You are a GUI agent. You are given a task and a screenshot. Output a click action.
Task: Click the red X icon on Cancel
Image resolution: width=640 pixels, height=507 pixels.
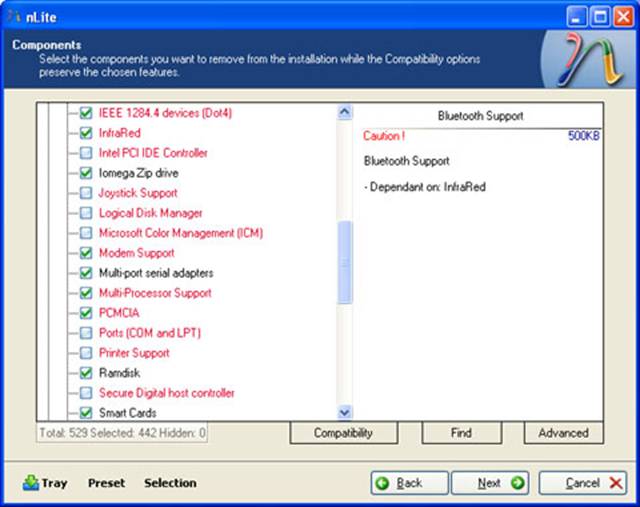coord(617,483)
